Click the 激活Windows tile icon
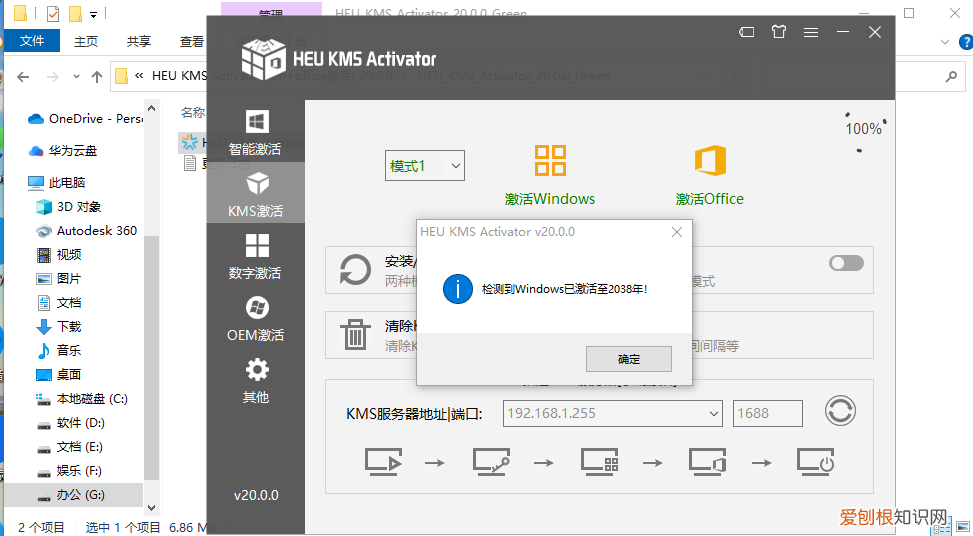The width and height of the screenshot is (973, 536). (550, 161)
